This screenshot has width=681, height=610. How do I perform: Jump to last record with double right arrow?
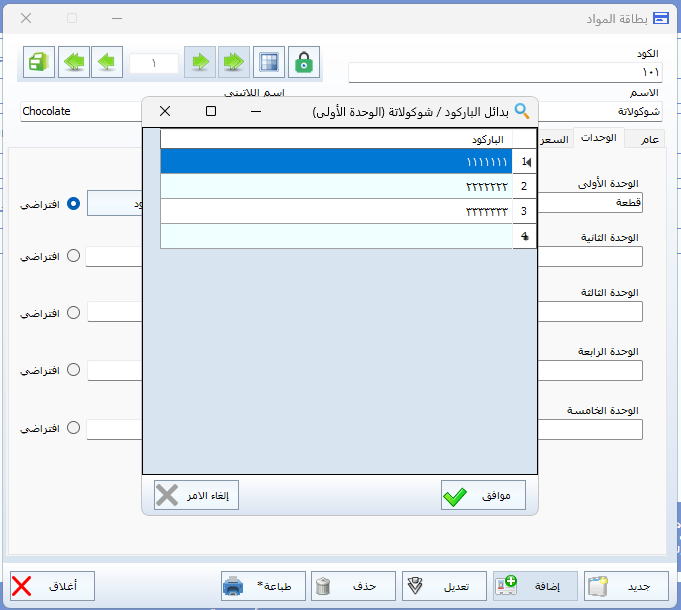(x=233, y=62)
